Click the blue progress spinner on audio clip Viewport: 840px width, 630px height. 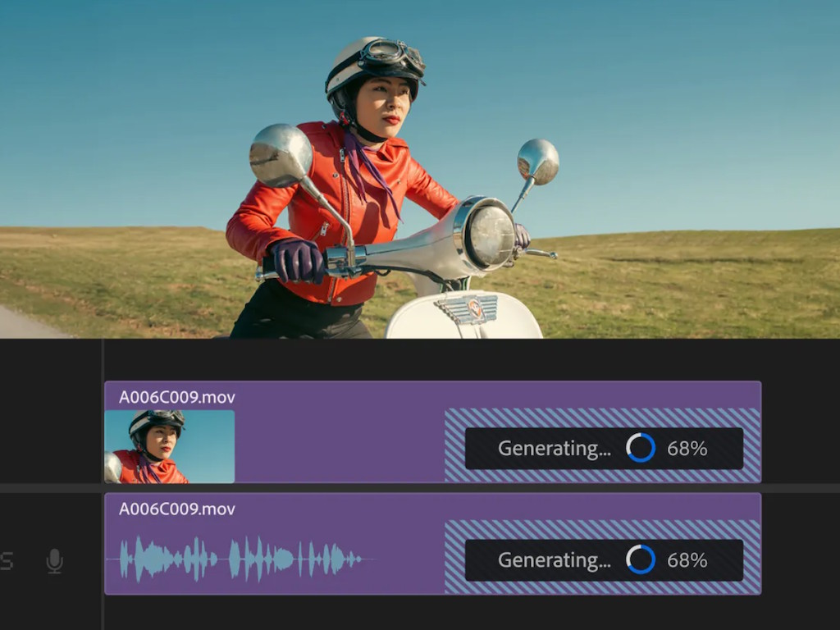[641, 559]
